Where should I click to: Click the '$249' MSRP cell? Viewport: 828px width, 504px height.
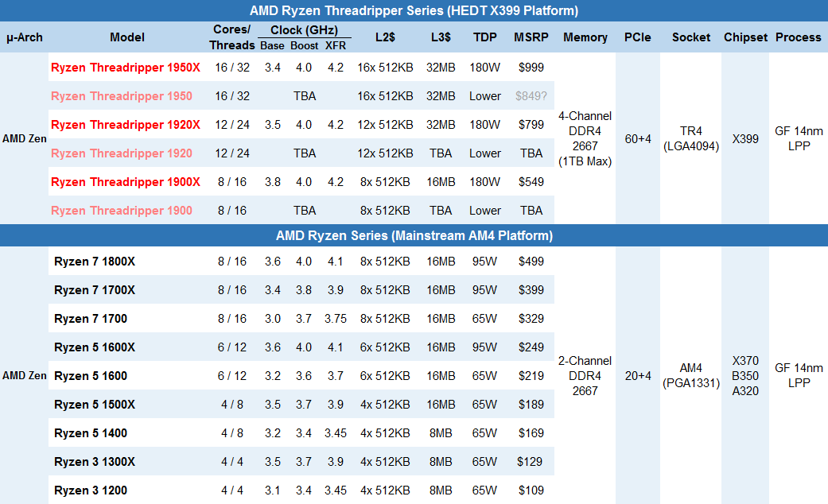[x=531, y=347]
